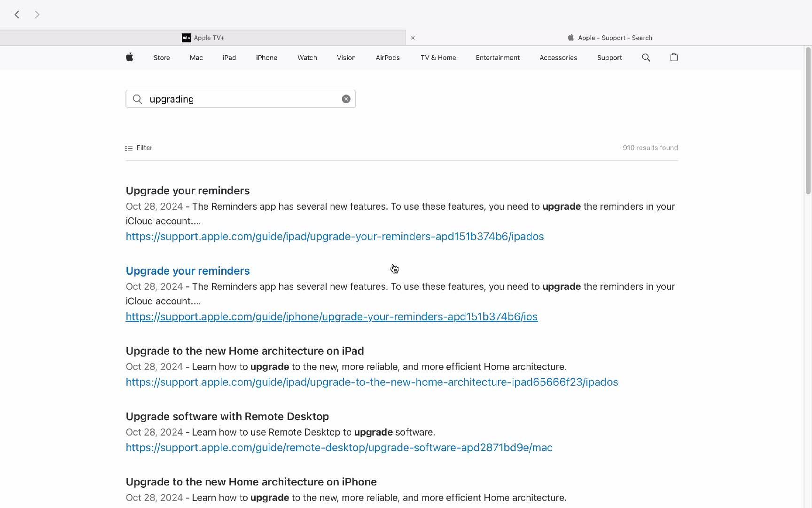Open the iphone/upgrade-your-reminders ios URL link
812x508 pixels.
point(332,317)
